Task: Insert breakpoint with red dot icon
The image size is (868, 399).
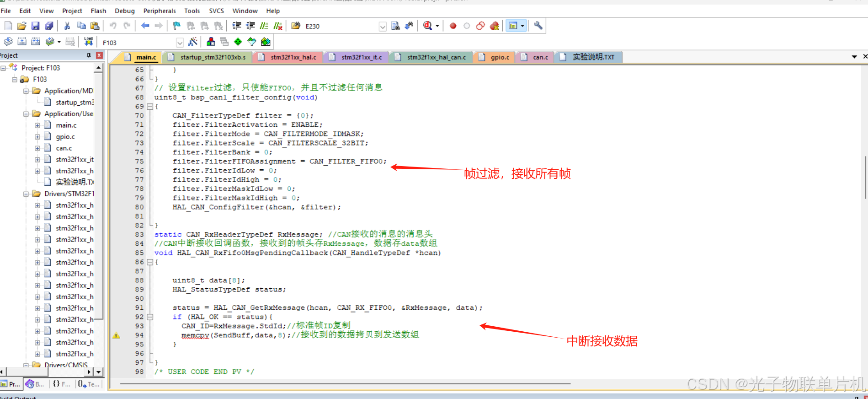Action: [453, 26]
